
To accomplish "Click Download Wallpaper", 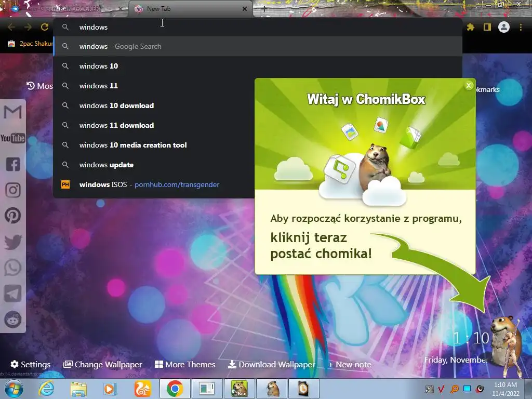I will pos(271,364).
